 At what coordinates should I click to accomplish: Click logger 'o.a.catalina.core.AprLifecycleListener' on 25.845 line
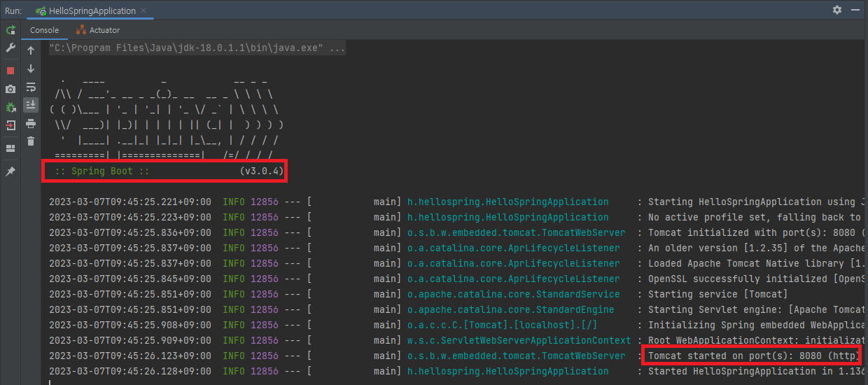click(x=513, y=279)
